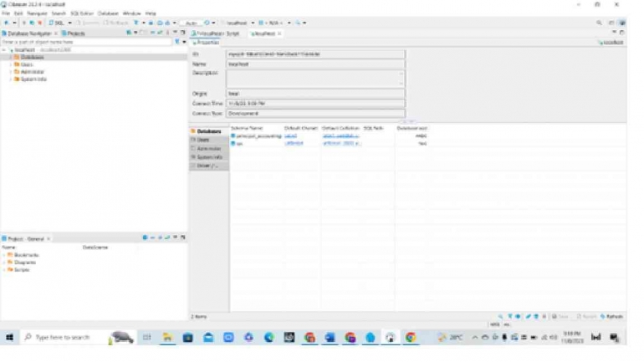This screenshot has height=362, width=644.
Task: Click the Default Charset column header
Action: [301, 128]
